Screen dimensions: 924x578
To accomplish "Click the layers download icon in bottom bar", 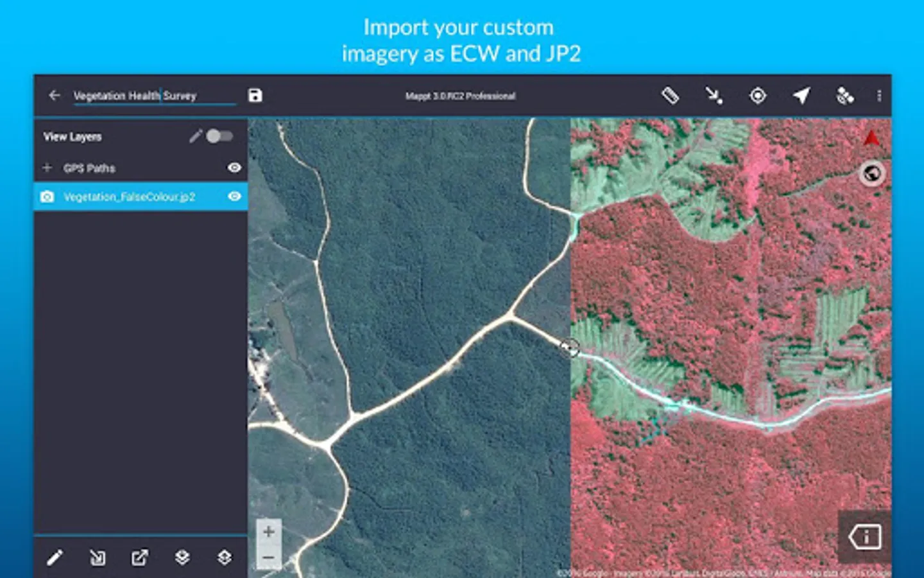I will point(182,557).
